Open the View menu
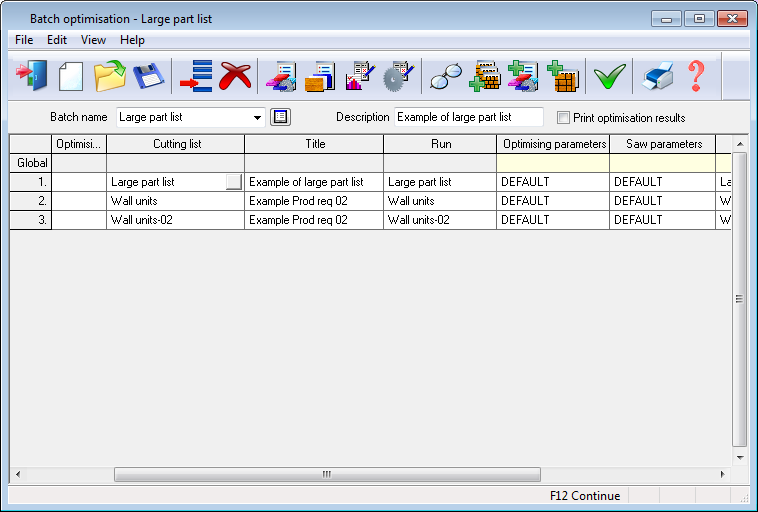This screenshot has height=512, width=758. [x=93, y=40]
